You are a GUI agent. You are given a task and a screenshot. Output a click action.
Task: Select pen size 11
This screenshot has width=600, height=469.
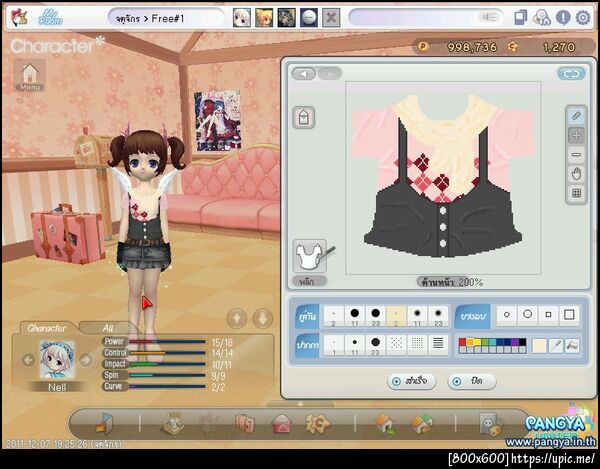[x=355, y=345]
